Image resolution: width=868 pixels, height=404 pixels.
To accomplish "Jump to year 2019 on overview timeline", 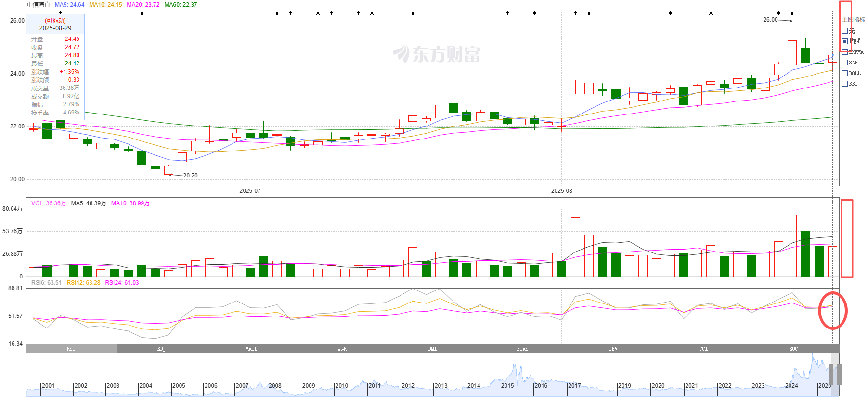I will (624, 386).
